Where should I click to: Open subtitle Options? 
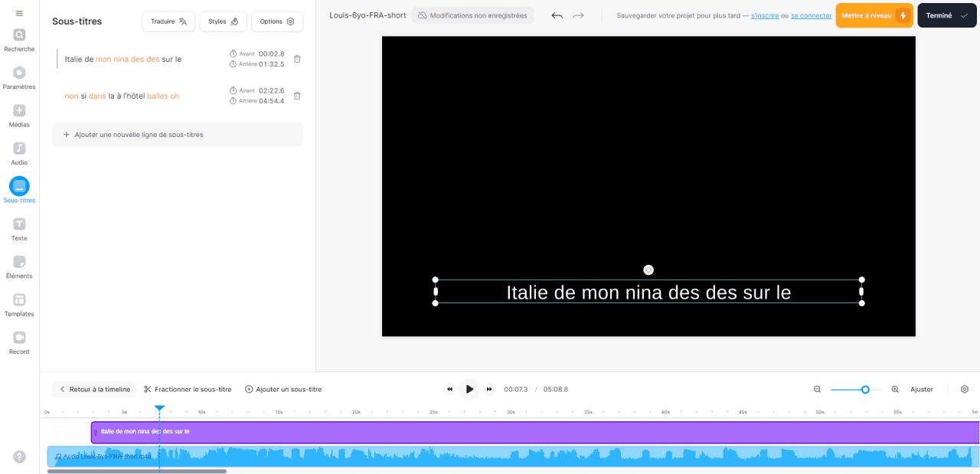click(277, 21)
